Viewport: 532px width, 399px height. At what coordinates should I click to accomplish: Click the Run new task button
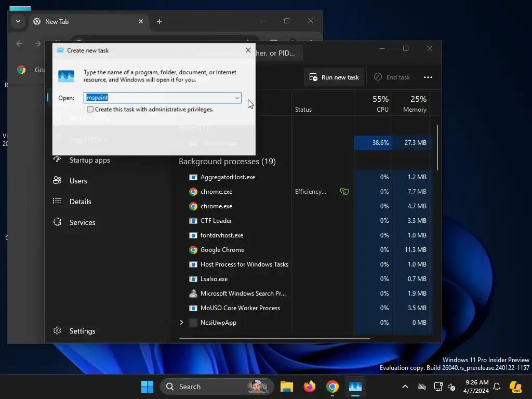pos(334,77)
